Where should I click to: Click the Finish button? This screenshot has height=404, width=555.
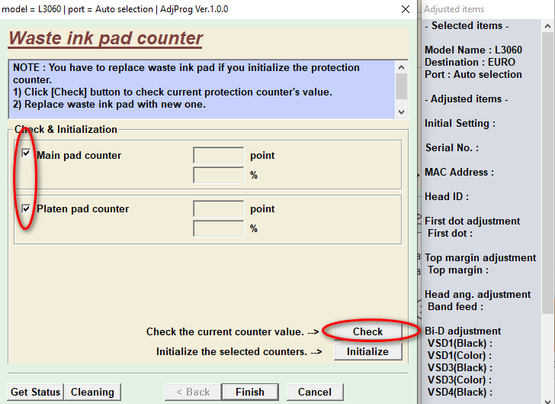(x=250, y=392)
